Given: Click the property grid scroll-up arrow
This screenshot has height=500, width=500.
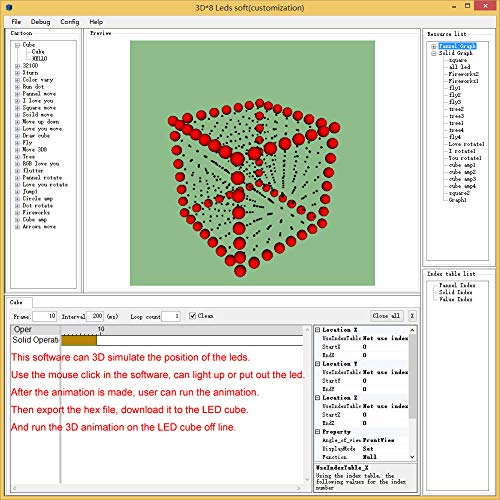Looking at the screenshot, I should pyautogui.click(x=412, y=330).
